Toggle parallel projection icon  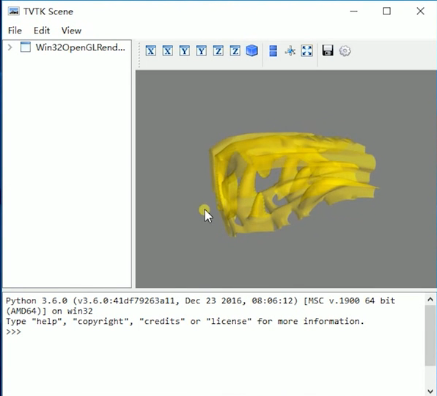click(x=273, y=51)
